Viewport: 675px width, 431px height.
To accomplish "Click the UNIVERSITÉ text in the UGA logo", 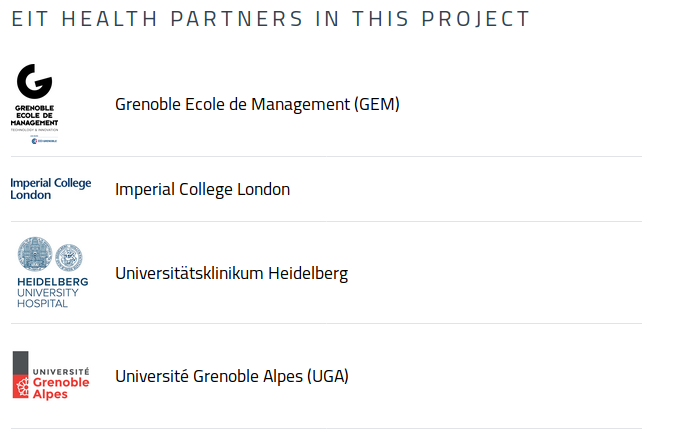I will pos(61,371).
